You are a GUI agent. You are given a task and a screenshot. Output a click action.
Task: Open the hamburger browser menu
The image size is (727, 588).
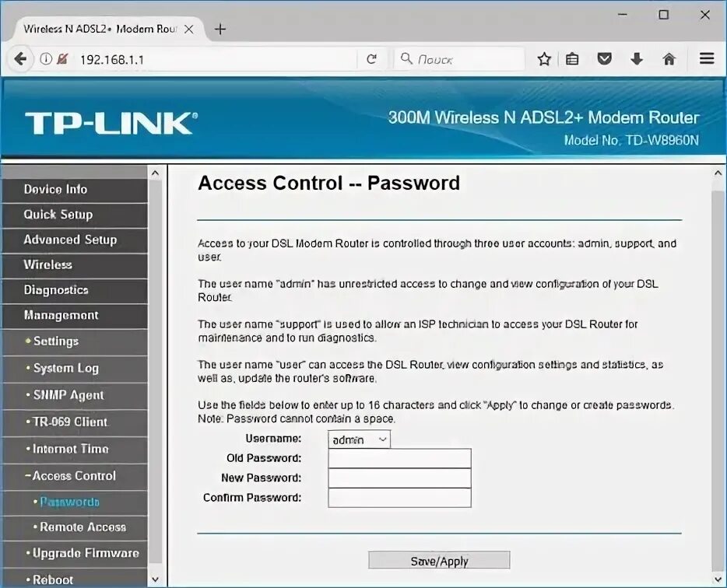[x=707, y=58]
